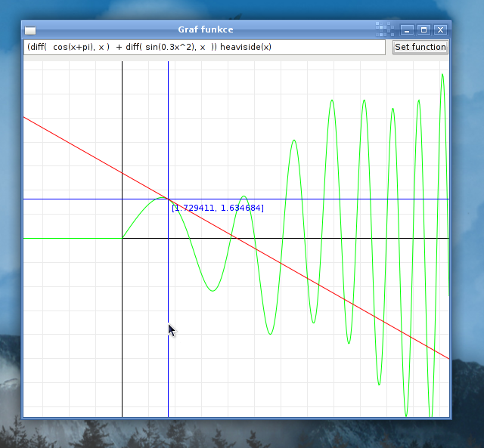This screenshot has width=484, height=448.
Task: Open the window menu icon in title bar
Action: tap(30, 30)
